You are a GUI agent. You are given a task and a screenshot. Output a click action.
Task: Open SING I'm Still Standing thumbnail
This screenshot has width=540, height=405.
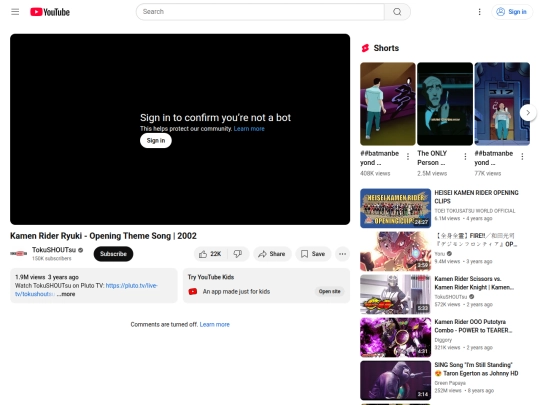point(395,380)
